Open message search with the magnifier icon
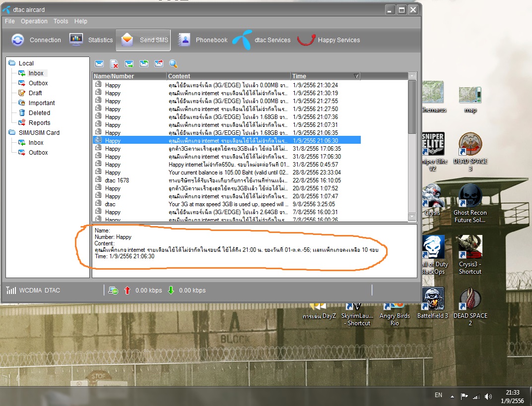This screenshot has height=406, width=532. click(173, 64)
